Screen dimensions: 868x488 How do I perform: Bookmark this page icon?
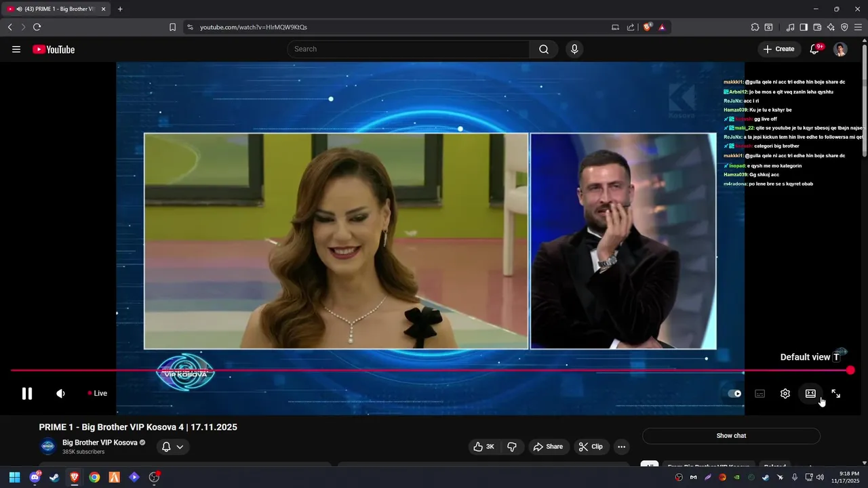[172, 27]
